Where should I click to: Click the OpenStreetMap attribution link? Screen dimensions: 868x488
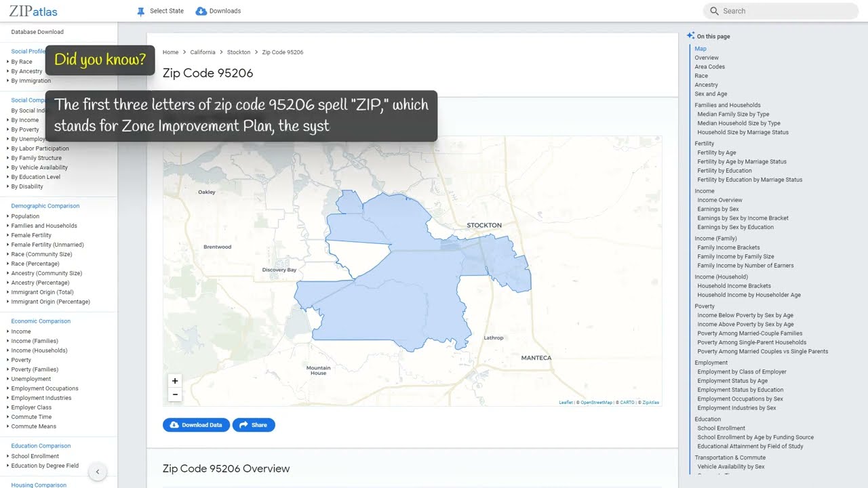pyautogui.click(x=596, y=403)
